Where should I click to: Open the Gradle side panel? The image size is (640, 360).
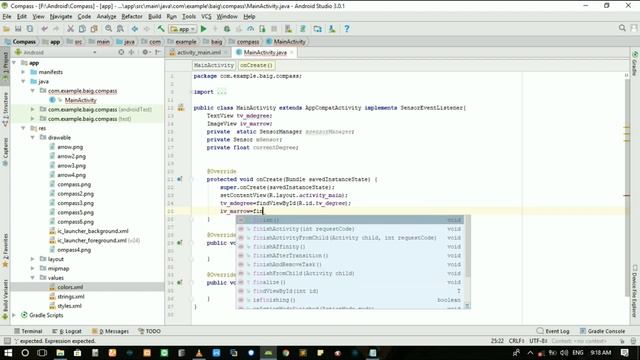[x=635, y=63]
